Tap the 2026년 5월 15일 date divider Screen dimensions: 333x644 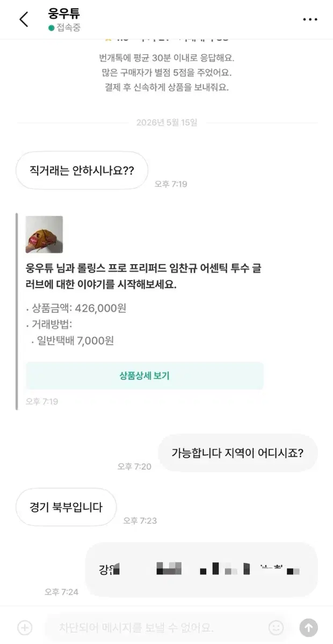(x=166, y=122)
